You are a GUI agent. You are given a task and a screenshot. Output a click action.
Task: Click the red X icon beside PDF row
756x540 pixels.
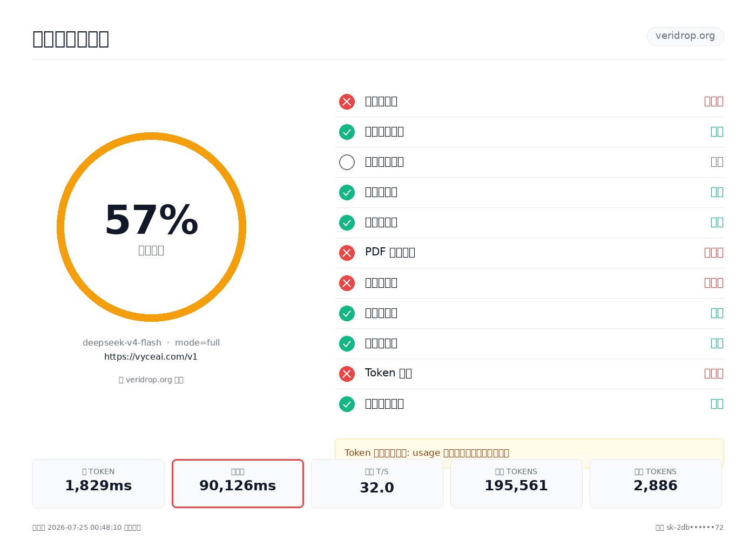[347, 253]
